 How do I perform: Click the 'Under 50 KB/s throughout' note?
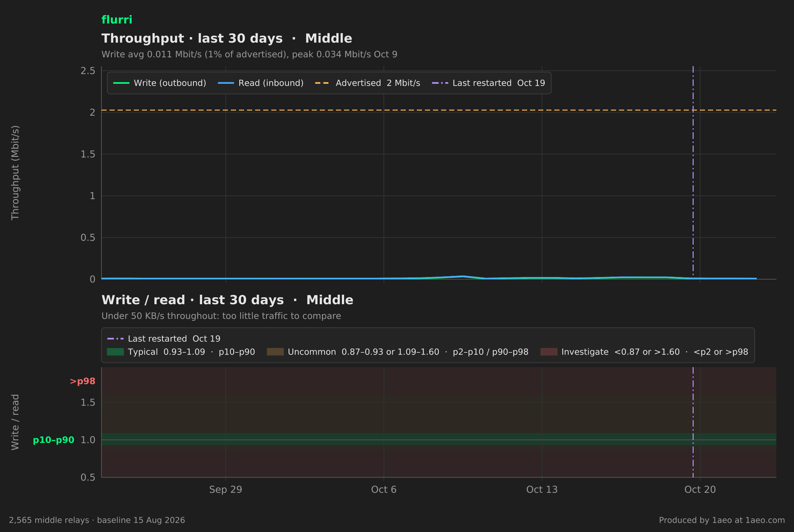click(221, 316)
